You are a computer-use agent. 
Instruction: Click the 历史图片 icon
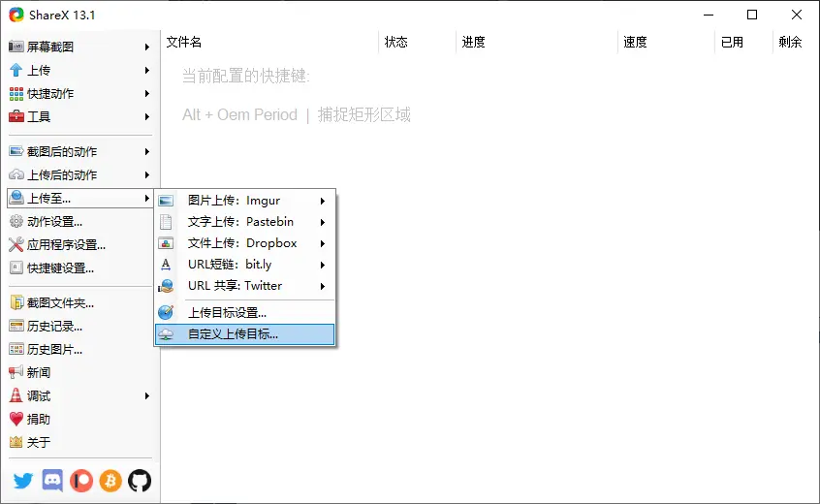tap(16, 349)
